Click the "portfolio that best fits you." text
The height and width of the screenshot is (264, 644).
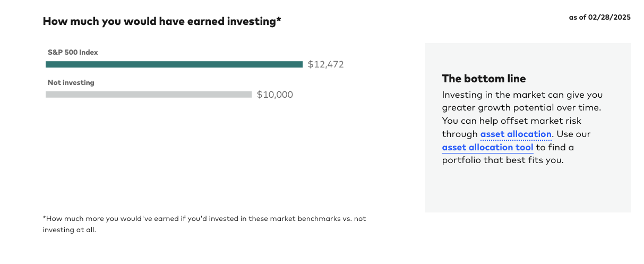click(x=502, y=160)
